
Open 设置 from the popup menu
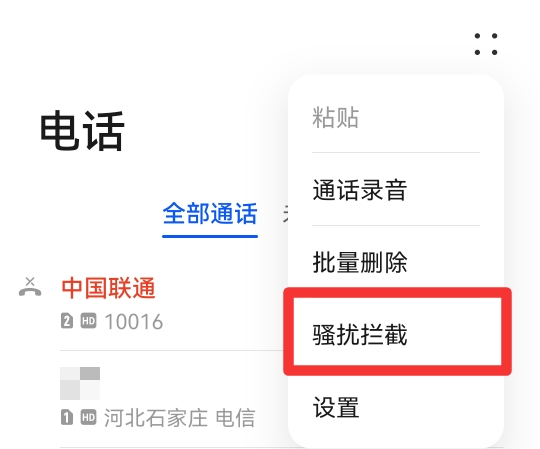[x=335, y=407]
